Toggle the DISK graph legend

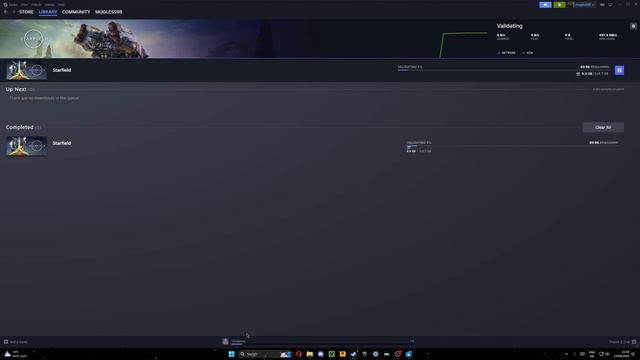pyautogui.click(x=527, y=53)
